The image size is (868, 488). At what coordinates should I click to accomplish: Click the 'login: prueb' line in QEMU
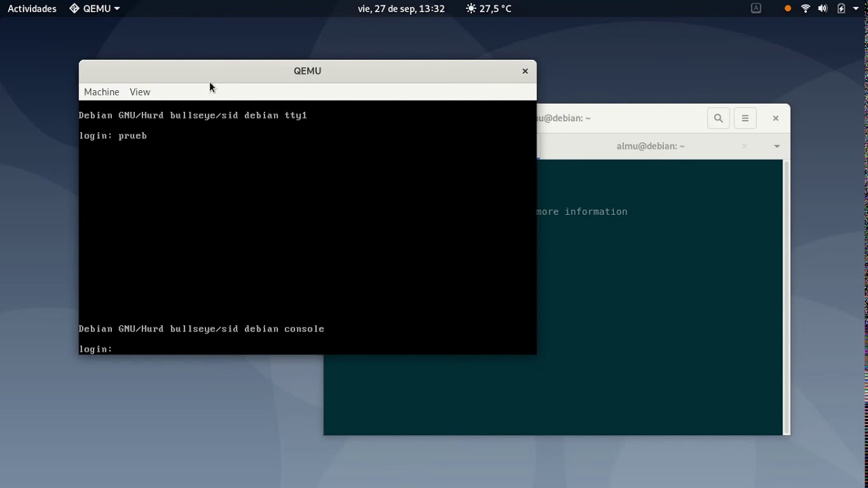(x=113, y=136)
